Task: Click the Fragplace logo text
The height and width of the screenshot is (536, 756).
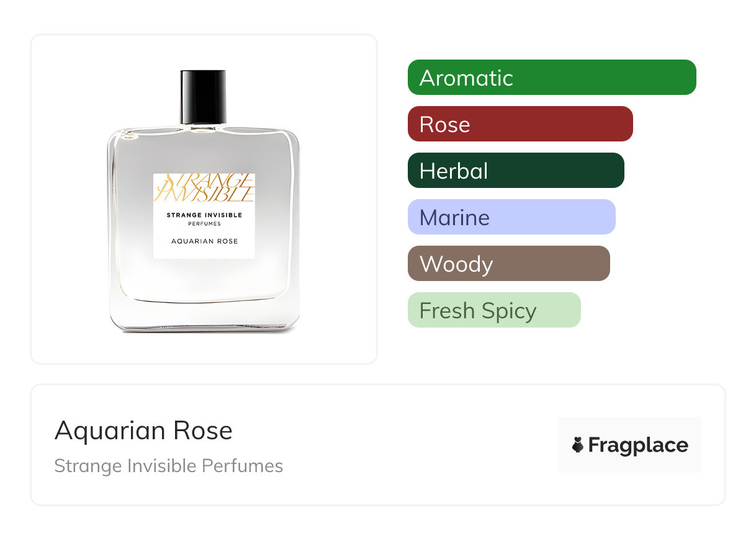Action: tap(638, 445)
